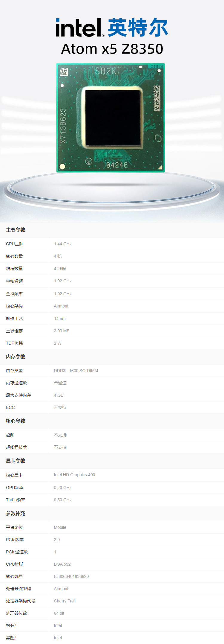Select 不支持 in the 超线程技术 row

[x=60, y=447]
